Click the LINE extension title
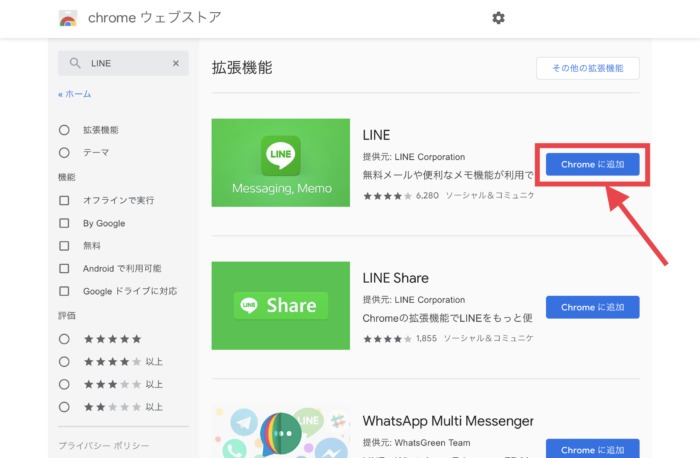700x458 pixels. point(376,135)
